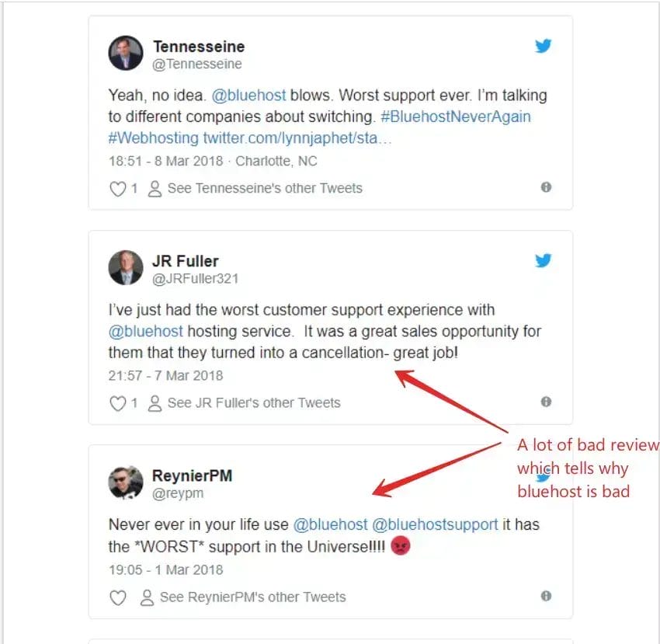Click the @JRFuller321 handle
The width and height of the screenshot is (660, 644).
[x=196, y=279]
